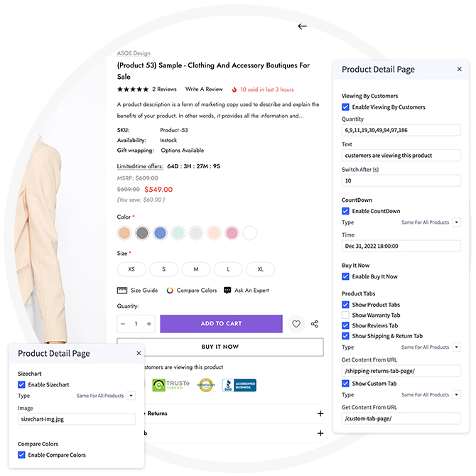The width and height of the screenshot is (476, 476).
Task: Click the share icon beside wishlist
Action: coord(315,324)
